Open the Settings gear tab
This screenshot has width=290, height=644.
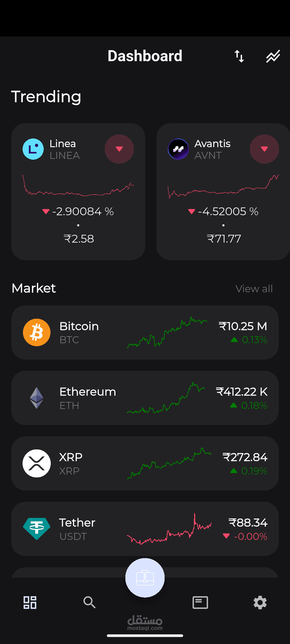click(x=260, y=603)
